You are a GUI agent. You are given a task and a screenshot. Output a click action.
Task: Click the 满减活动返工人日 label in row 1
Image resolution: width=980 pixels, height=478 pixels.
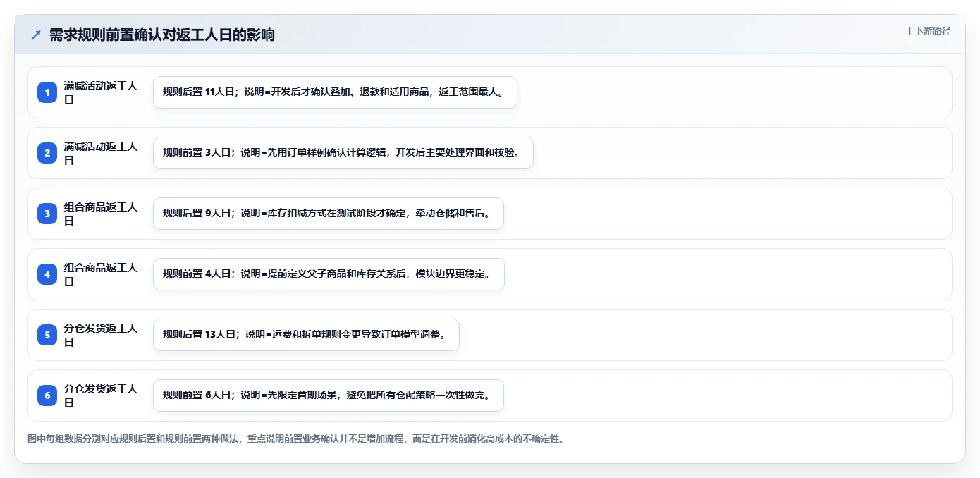pyautogui.click(x=101, y=92)
